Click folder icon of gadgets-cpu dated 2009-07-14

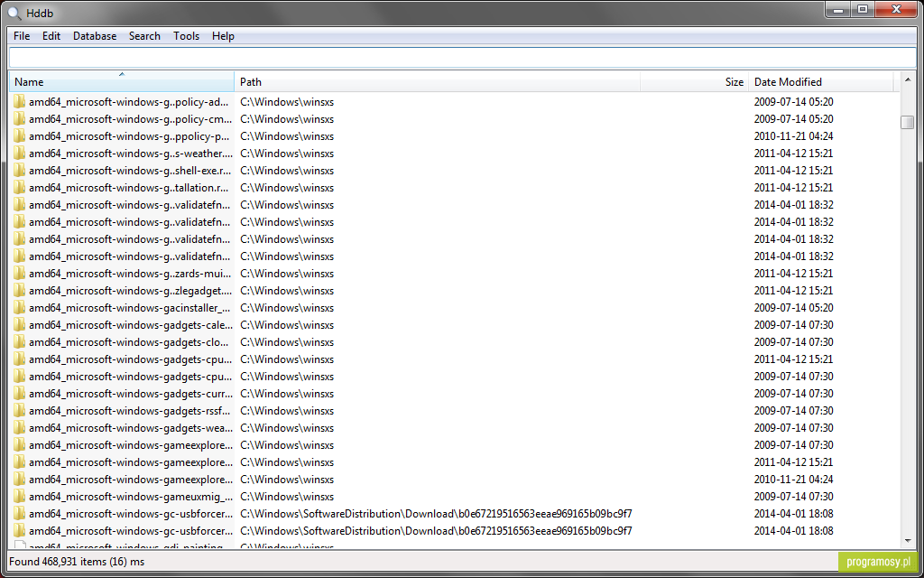[x=20, y=377]
